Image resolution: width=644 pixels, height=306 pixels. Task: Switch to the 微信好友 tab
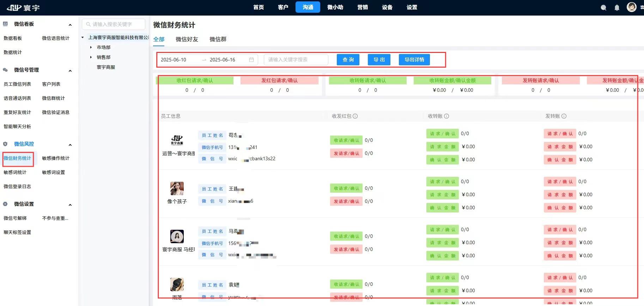[x=187, y=39]
